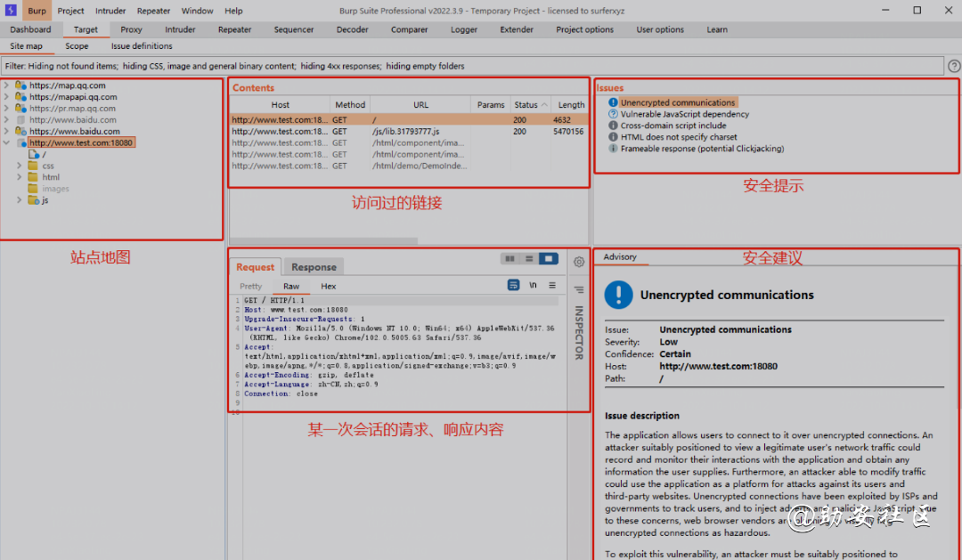Image resolution: width=962 pixels, height=560 pixels.
Task: Click the map.qq.com site icon
Action: pos(20,85)
